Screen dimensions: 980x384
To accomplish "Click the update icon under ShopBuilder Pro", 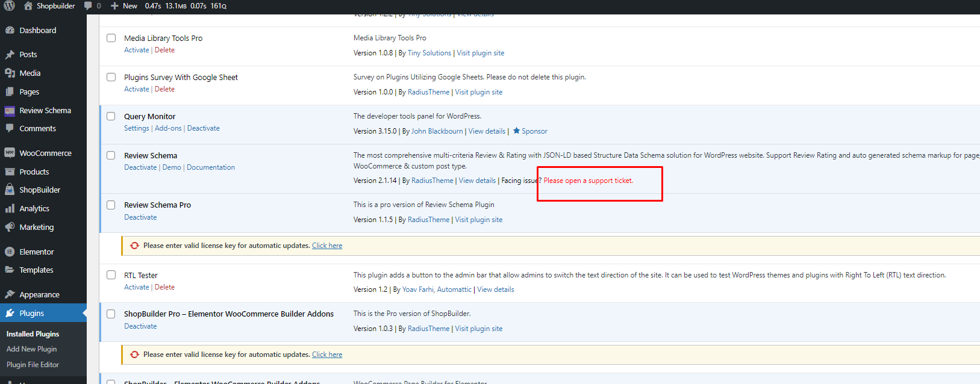I will point(134,355).
